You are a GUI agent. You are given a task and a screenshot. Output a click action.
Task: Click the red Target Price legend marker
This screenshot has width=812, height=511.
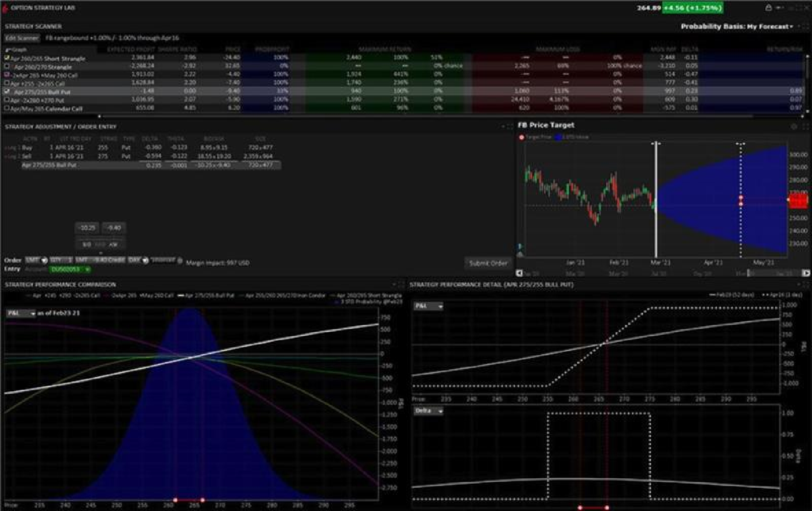[521, 137]
